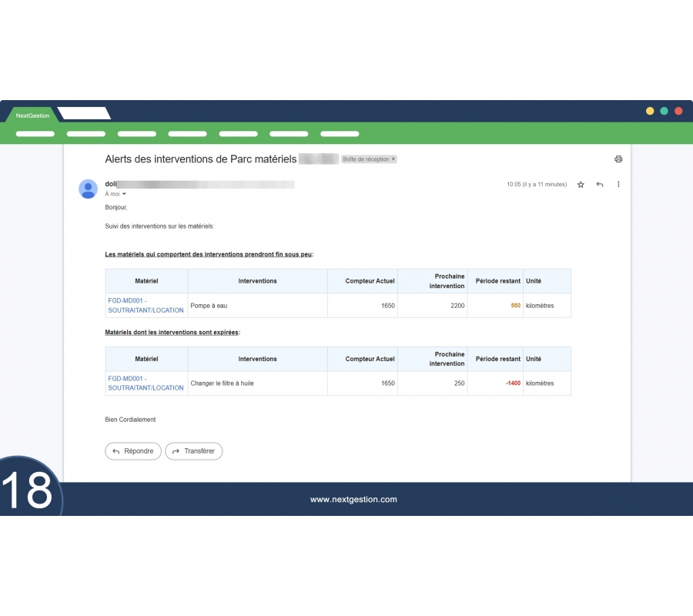Open the three-dot more options menu
Viewport: 693px width, 616px height.
pyautogui.click(x=618, y=185)
